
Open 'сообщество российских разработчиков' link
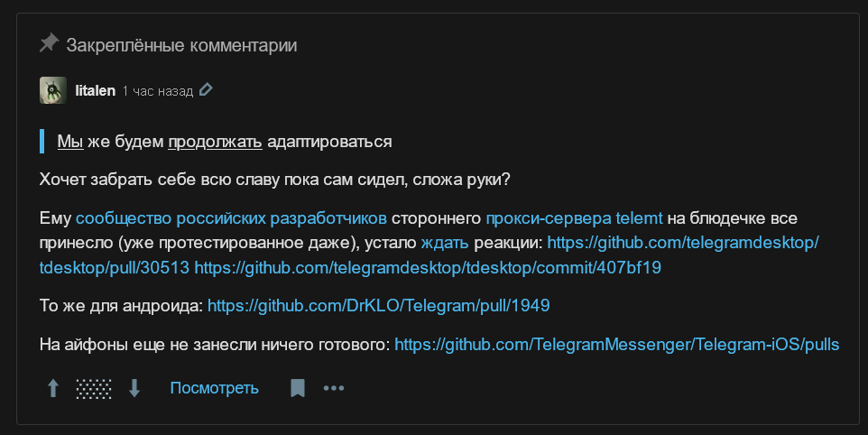tap(231, 217)
